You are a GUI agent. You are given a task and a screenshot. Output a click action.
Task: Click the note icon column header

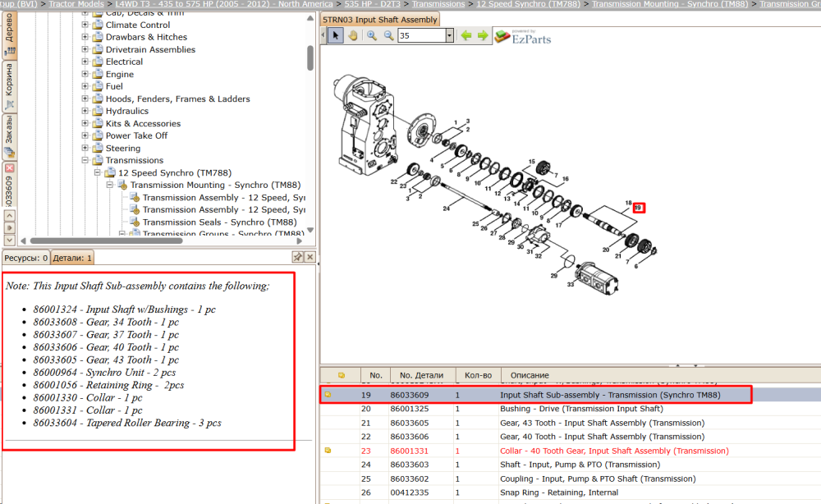coord(341,375)
